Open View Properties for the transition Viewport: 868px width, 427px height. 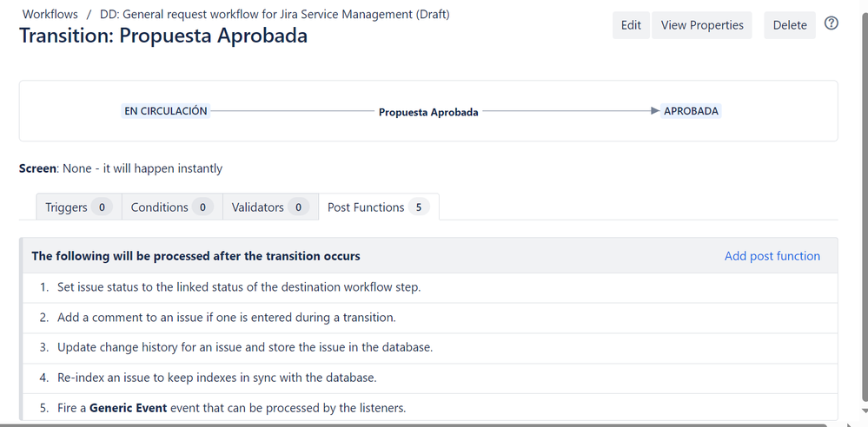[702, 25]
